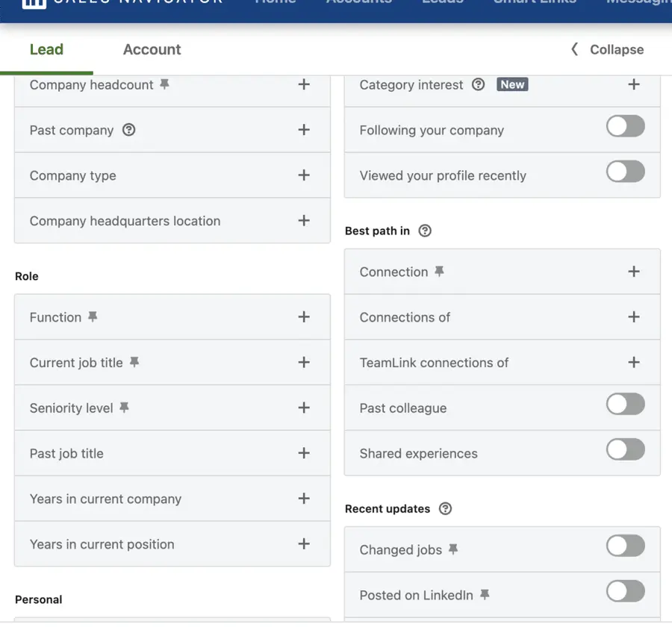Expand the Past job title filter
The image size is (672, 627).
tap(304, 453)
